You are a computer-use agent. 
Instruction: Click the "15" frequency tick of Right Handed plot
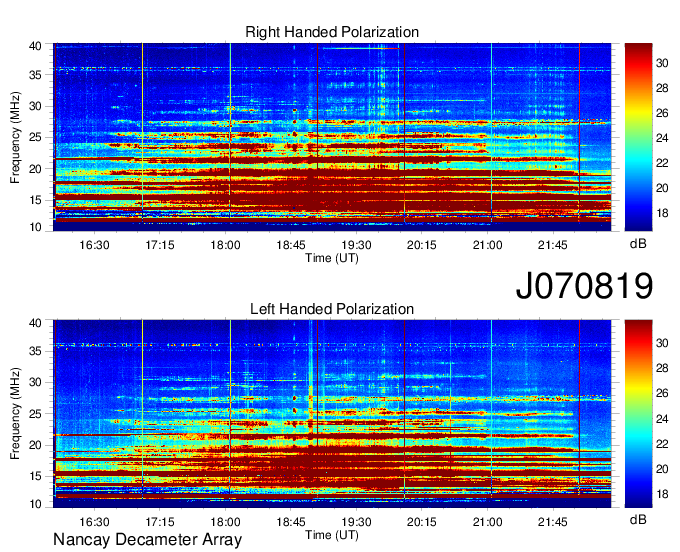[35, 200]
